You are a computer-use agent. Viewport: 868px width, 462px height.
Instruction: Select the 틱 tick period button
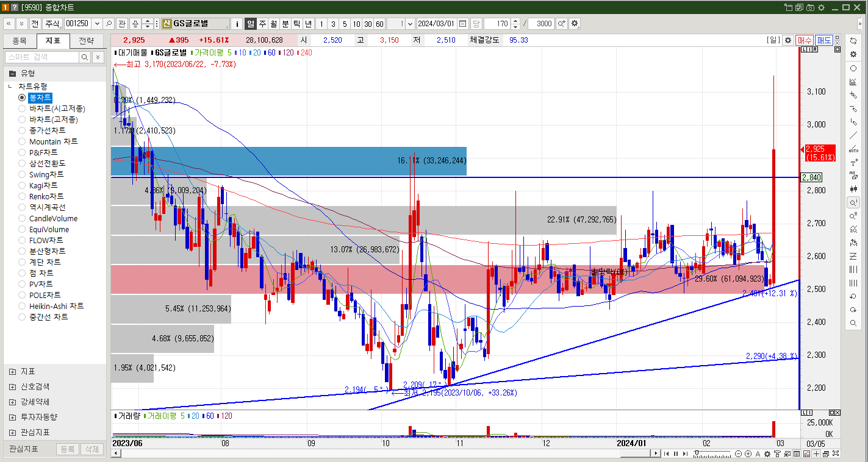[297, 24]
